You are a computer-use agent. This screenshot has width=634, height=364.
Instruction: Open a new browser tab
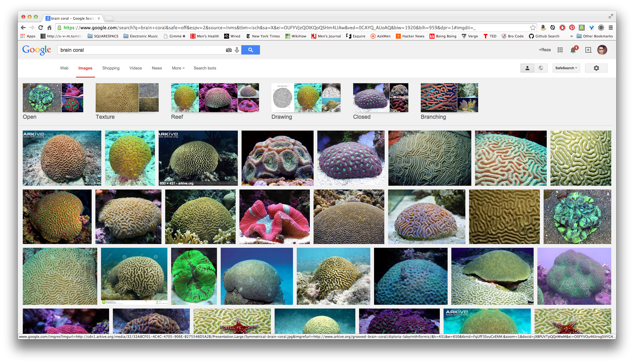[109, 18]
